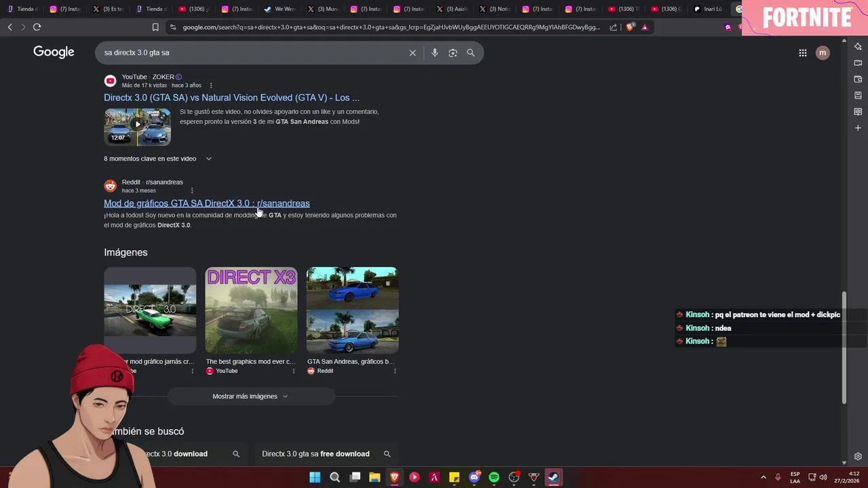This screenshot has width=868, height=488.
Task: Click the page vertical scrollbar thumb
Action: [x=844, y=347]
